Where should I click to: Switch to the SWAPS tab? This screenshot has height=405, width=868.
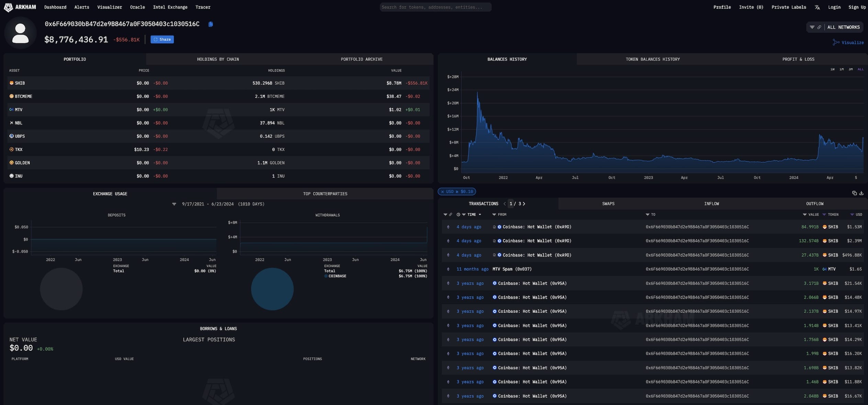[x=608, y=204]
